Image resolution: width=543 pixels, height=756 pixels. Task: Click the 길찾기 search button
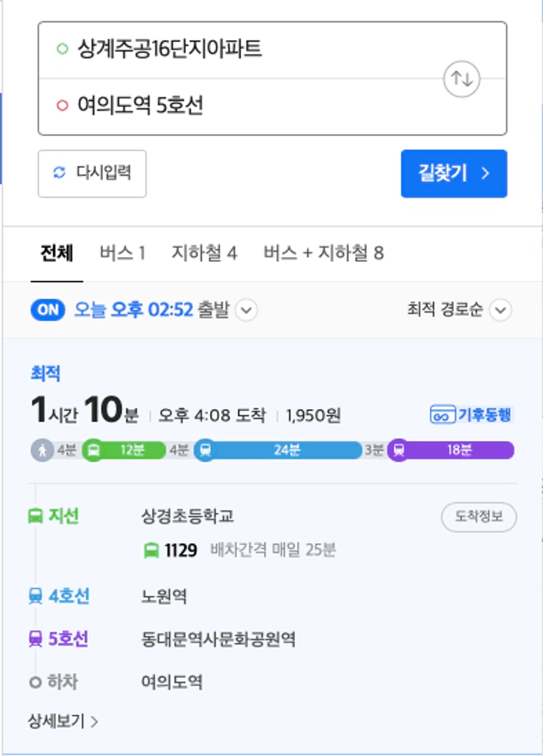click(454, 173)
